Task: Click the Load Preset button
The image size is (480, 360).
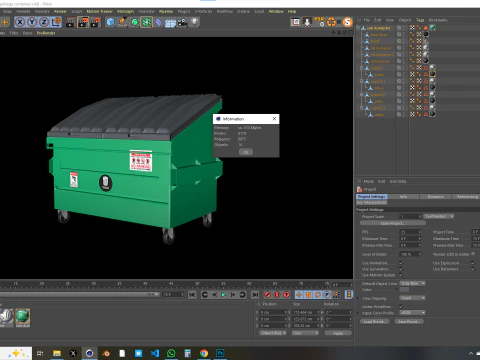Action: click(375, 322)
